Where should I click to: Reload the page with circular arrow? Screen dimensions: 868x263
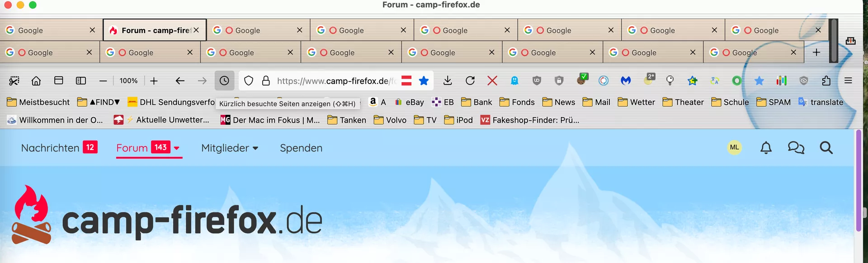click(x=470, y=81)
